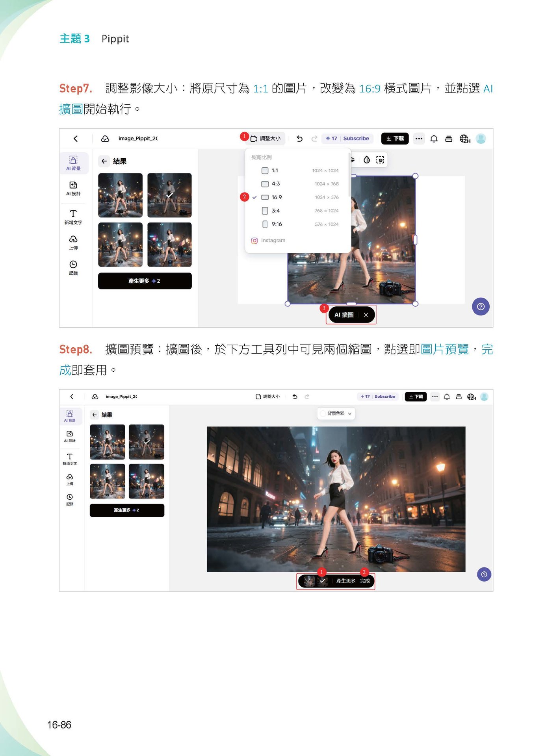559x756 pixels.
Task: Open the 上傳 upload panel in upper screenshot
Action: [73, 243]
